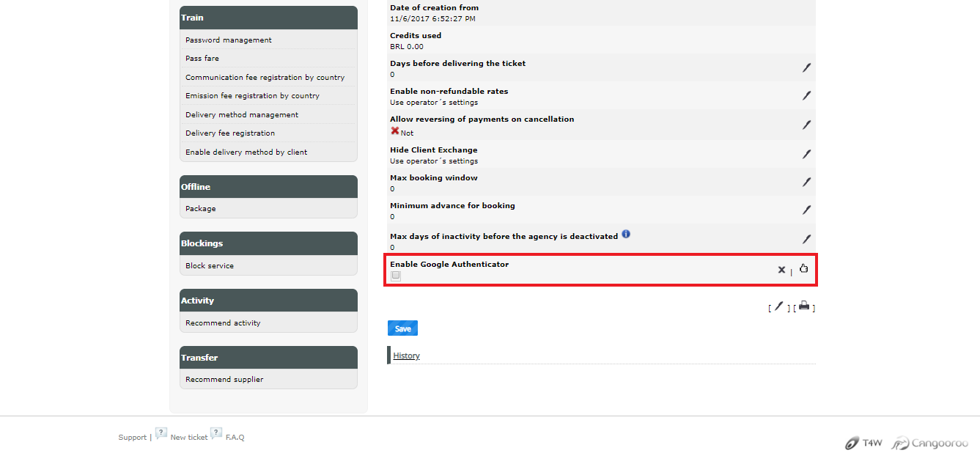This screenshot has height=453, width=980.
Task: Open Block service under Blockings
Action: coord(210,266)
